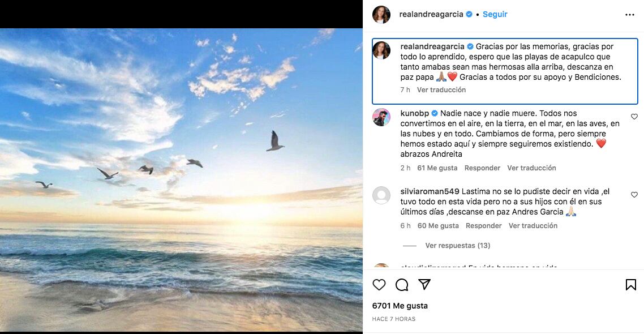
Task: Open comments via the speech bubble icon
Action: (x=402, y=285)
